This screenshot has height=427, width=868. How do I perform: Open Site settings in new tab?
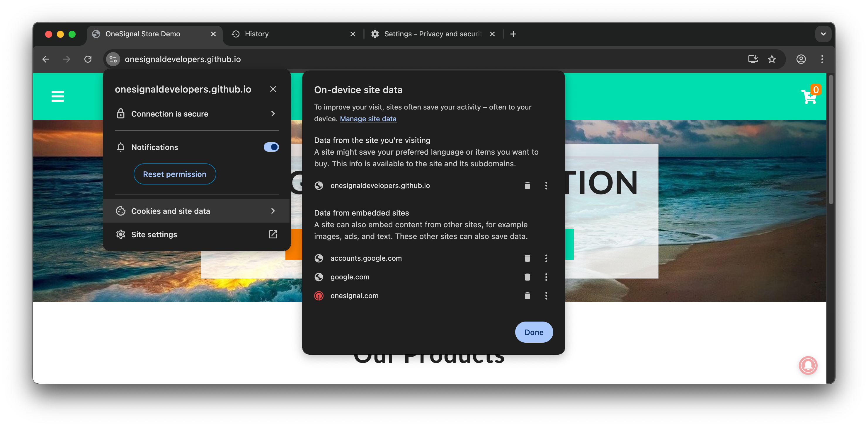click(197, 234)
